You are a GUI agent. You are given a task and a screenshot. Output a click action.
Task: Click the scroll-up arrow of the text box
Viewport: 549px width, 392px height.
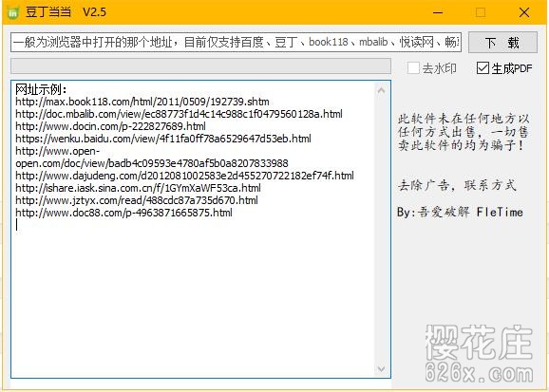point(381,91)
